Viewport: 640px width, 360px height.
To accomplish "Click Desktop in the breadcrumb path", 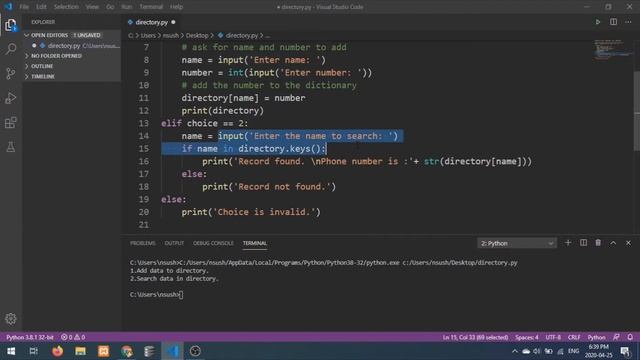I will tap(197, 36).
